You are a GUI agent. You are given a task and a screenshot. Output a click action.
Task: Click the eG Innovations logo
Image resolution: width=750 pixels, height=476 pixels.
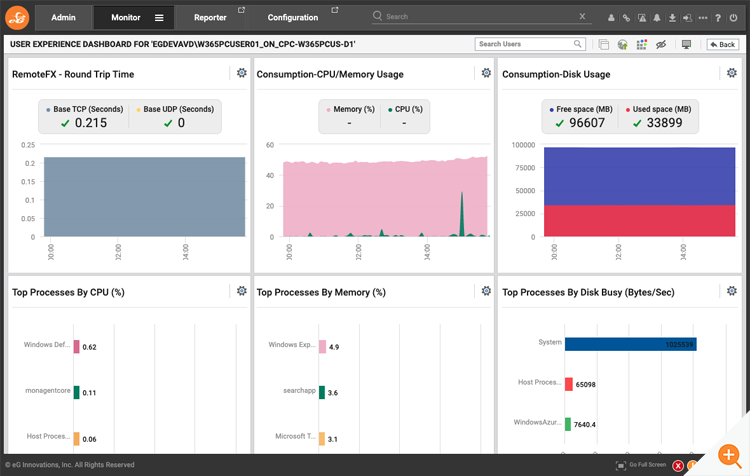tap(17, 18)
